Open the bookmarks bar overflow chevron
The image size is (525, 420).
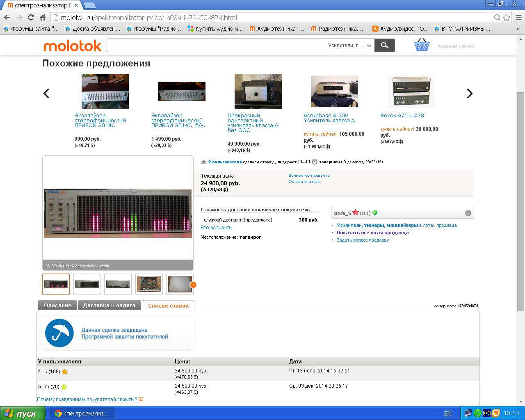click(x=518, y=29)
